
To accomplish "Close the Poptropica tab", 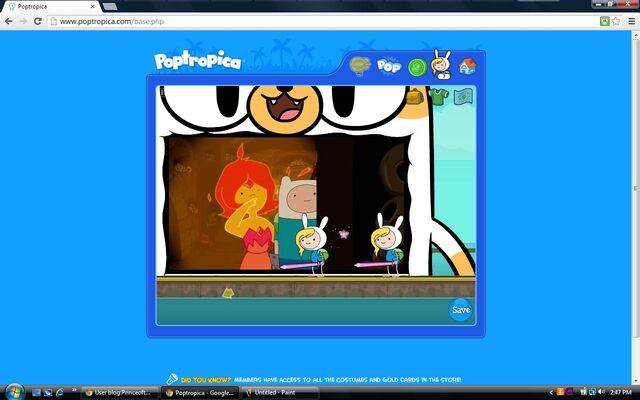I will (93, 7).
